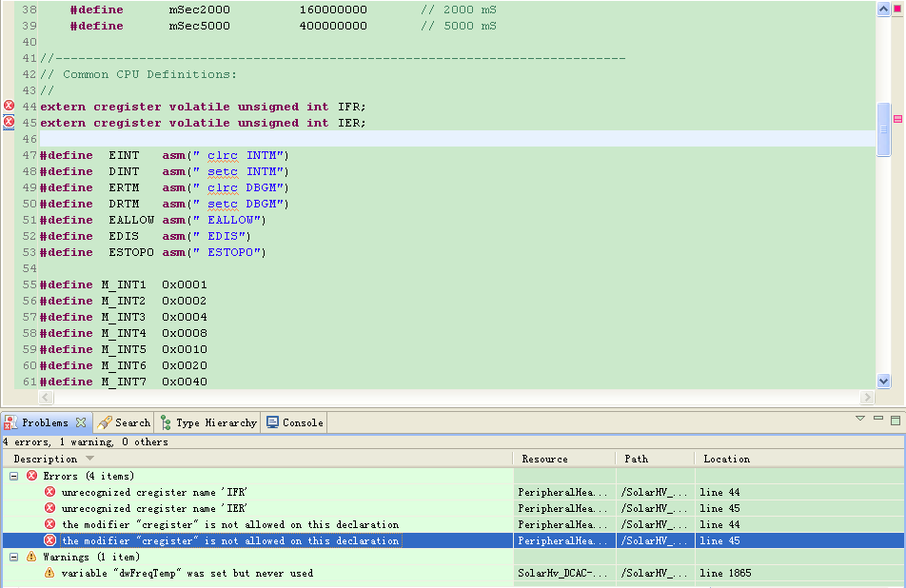Click '160000000' value on line 38

(333, 10)
